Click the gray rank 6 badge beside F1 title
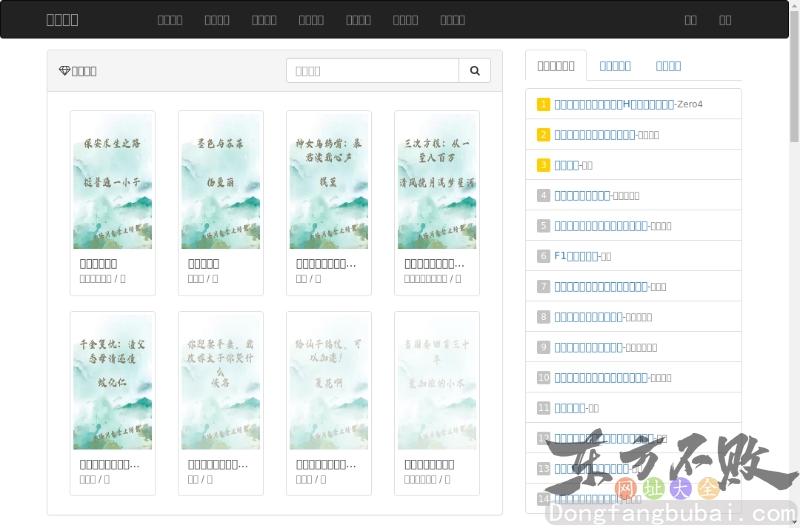The width and height of the screenshot is (800, 528). tap(544, 256)
